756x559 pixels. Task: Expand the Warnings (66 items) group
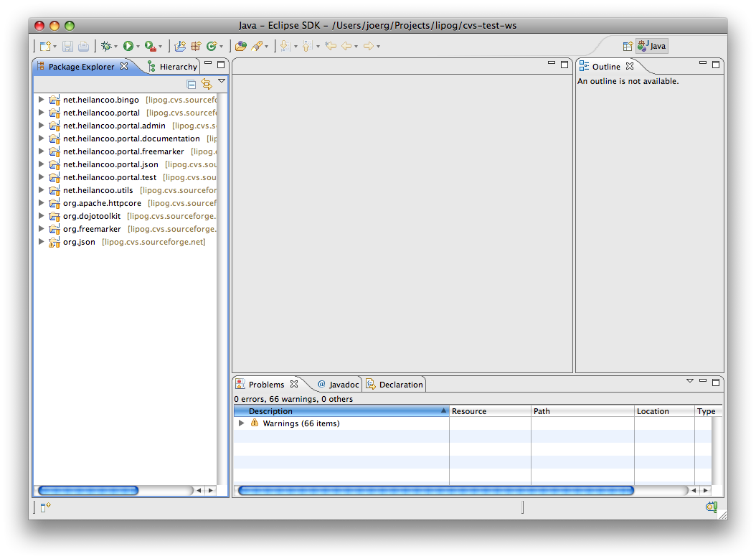[x=242, y=423]
